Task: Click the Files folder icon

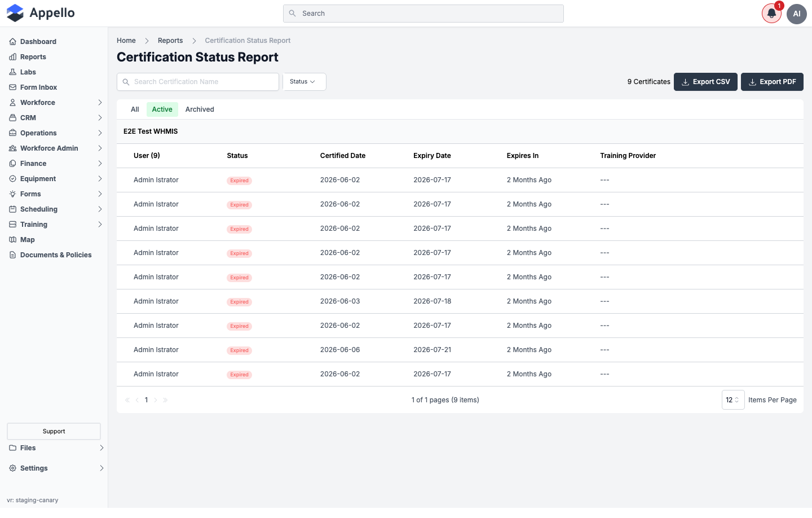Action: pyautogui.click(x=12, y=448)
